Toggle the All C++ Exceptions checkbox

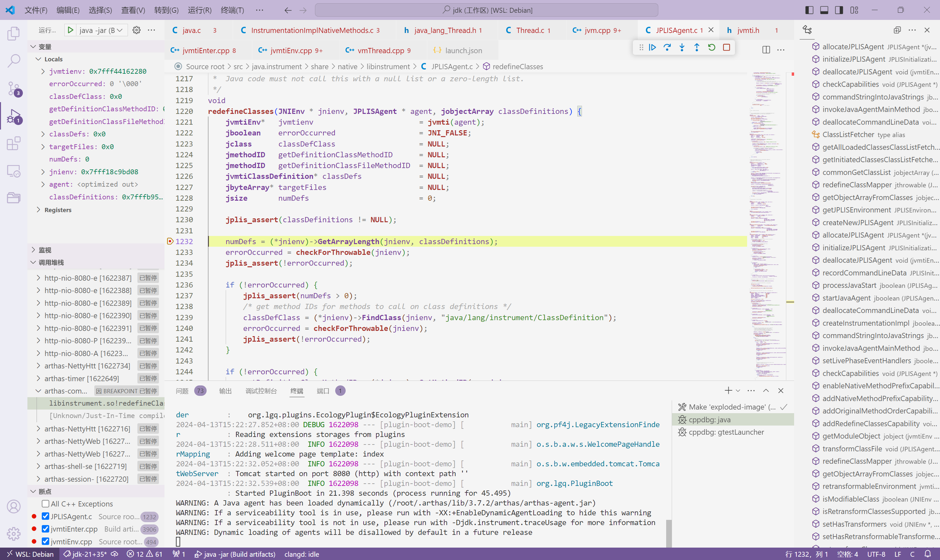45,504
